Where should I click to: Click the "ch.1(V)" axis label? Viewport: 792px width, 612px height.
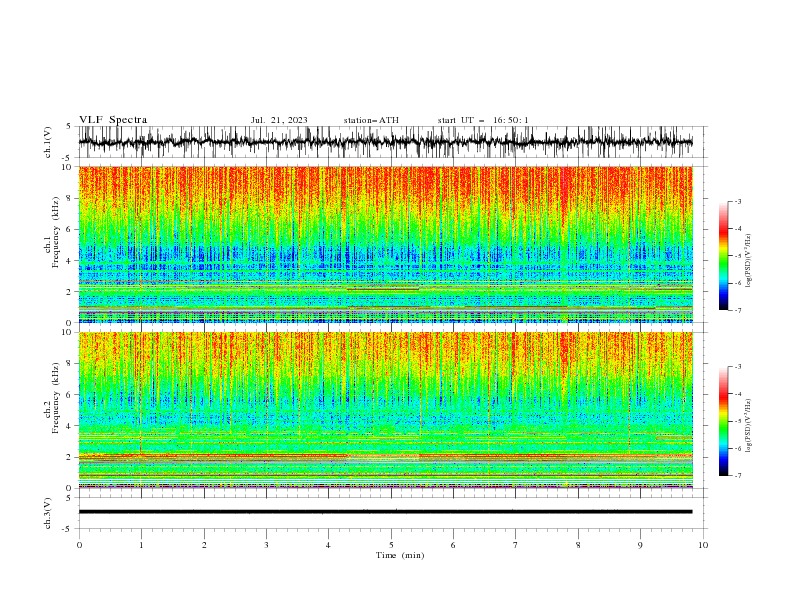click(x=48, y=142)
